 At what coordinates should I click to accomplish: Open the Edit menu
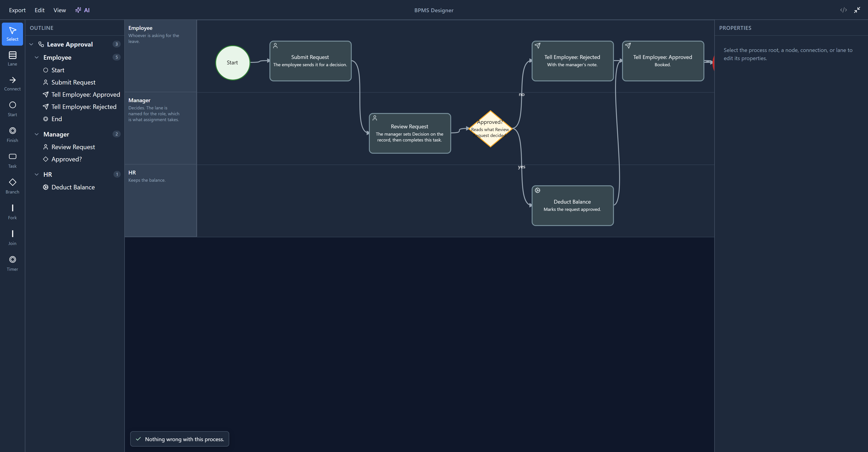(39, 10)
